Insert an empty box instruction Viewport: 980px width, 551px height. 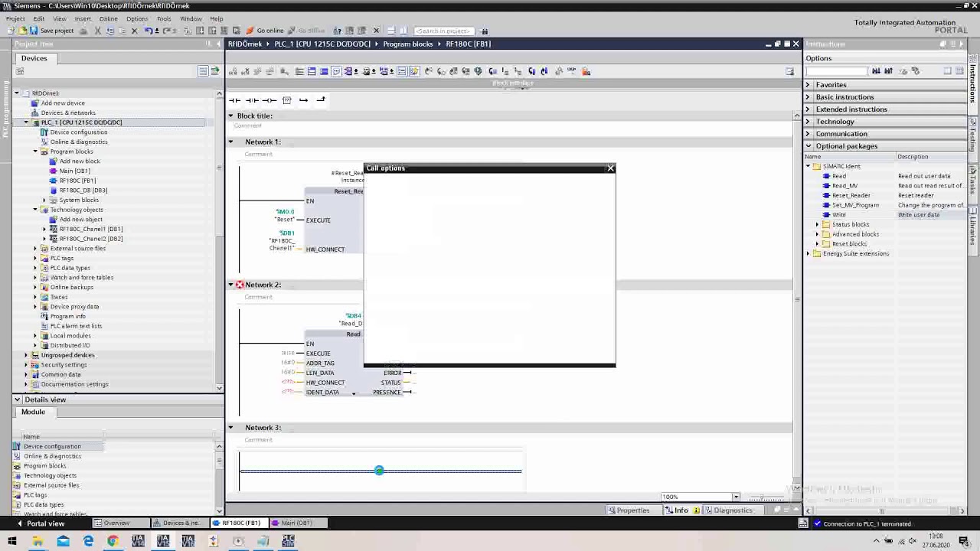point(286,100)
